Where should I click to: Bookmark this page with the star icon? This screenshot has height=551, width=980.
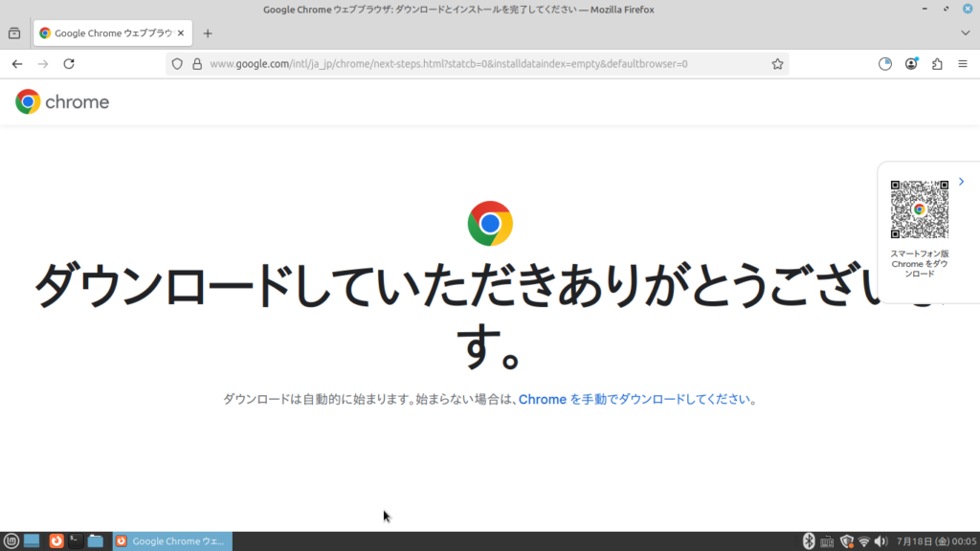(x=777, y=64)
